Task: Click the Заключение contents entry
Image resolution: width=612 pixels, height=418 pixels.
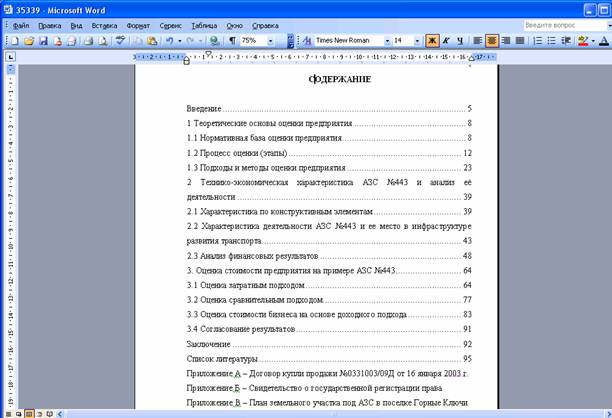Action: pyautogui.click(x=329, y=344)
